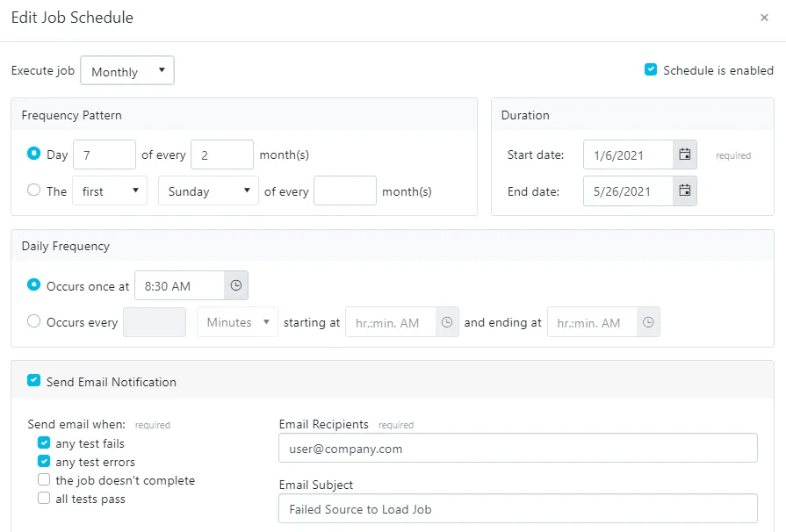Check 'the job doesn't complete' option

pos(44,480)
